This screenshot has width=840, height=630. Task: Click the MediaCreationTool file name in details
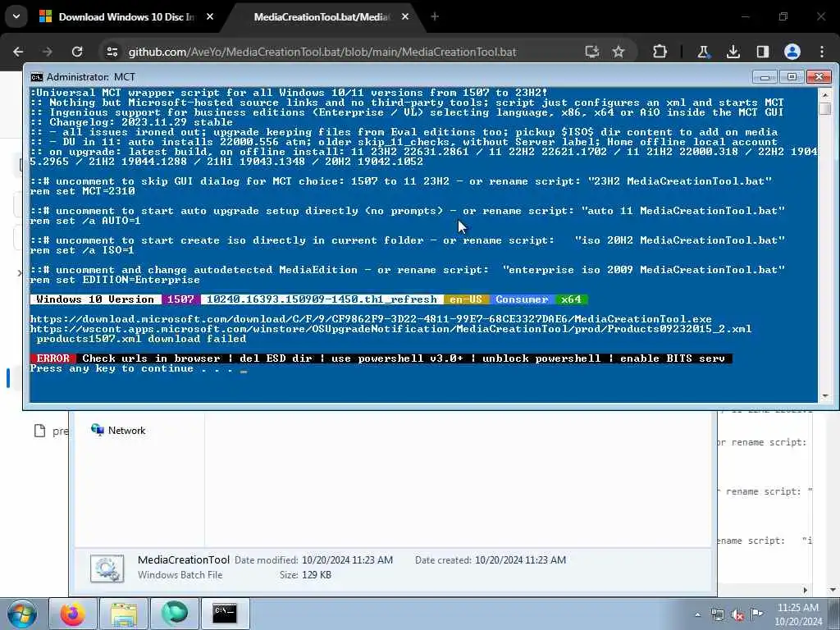[x=184, y=559]
